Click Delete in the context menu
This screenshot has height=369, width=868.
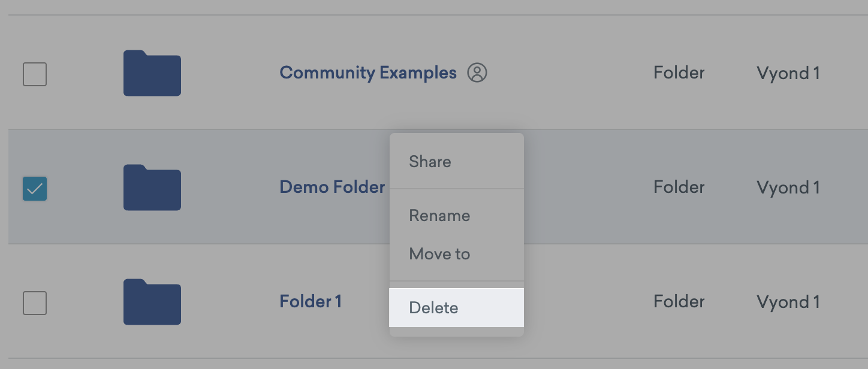click(x=433, y=307)
